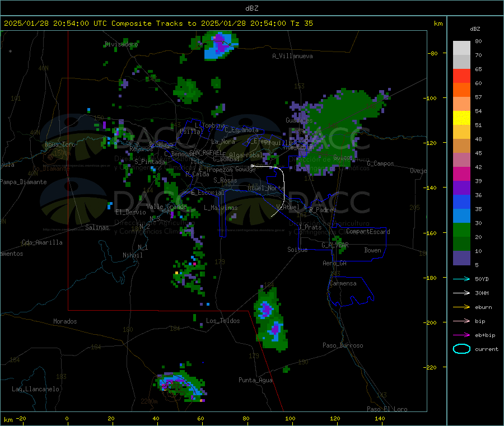Click the Lag.Llancanelo map label
This screenshot has width=504, height=426.
(x=35, y=390)
